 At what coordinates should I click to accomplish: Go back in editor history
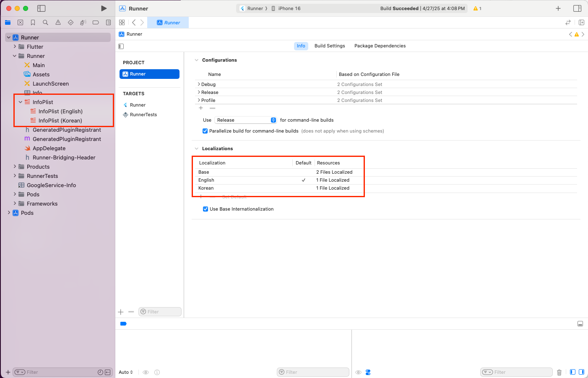[134, 23]
